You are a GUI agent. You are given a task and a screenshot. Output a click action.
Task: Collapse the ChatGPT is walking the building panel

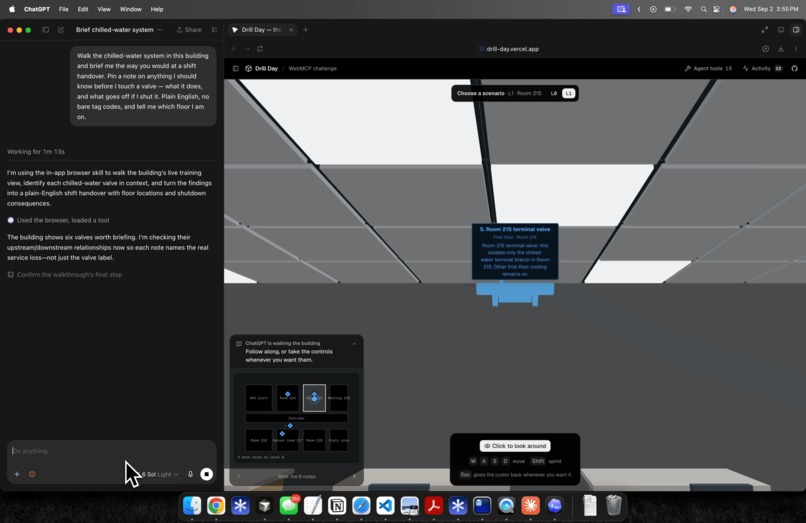[354, 344]
